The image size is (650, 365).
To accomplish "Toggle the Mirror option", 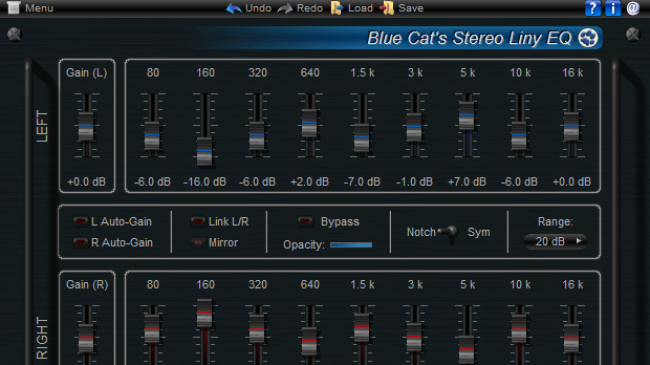I will [198, 242].
